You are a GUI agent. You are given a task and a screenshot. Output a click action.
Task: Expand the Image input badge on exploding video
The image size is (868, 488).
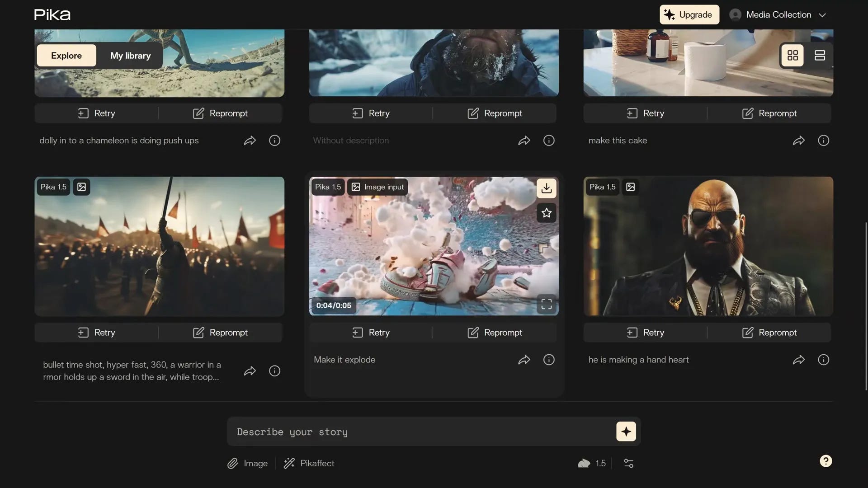tap(377, 187)
